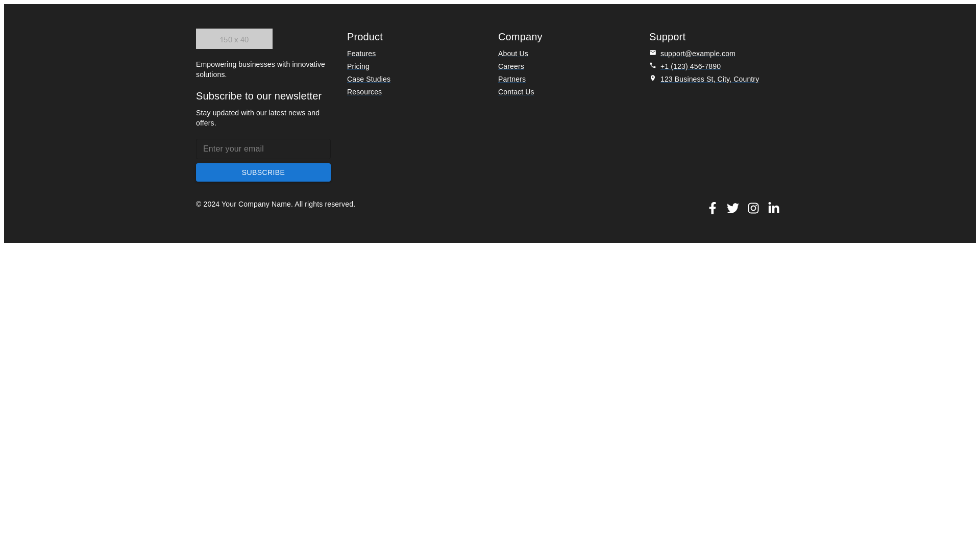Open the Pricing link
The image size is (980, 551).
[358, 66]
